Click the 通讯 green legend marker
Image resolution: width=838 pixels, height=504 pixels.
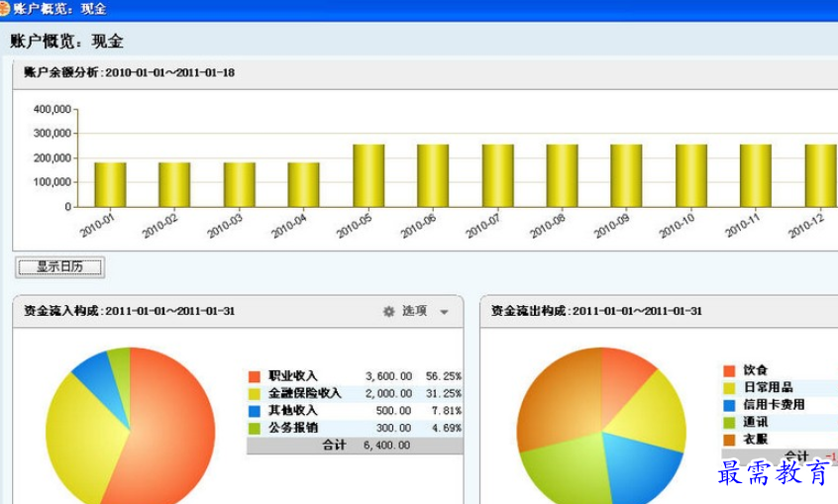729,422
